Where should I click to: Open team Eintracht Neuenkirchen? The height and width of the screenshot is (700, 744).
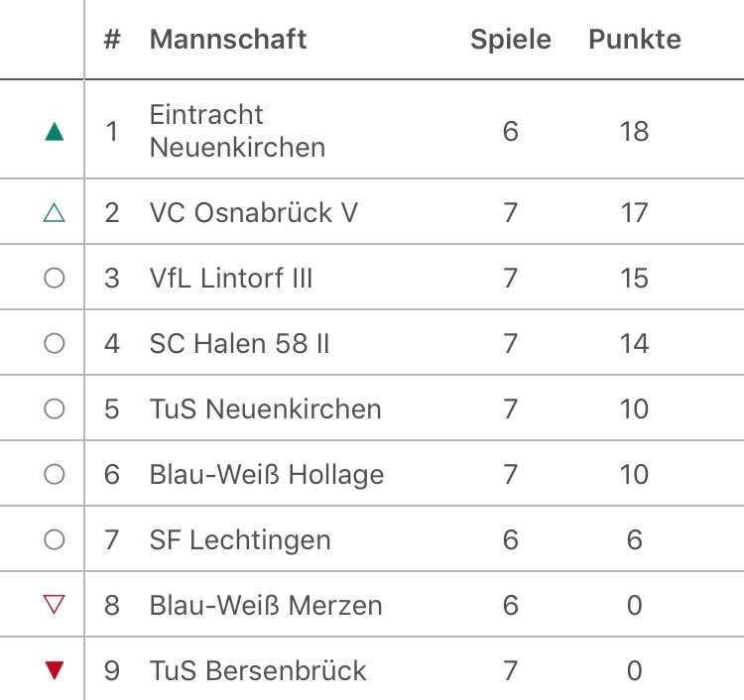tap(237, 131)
